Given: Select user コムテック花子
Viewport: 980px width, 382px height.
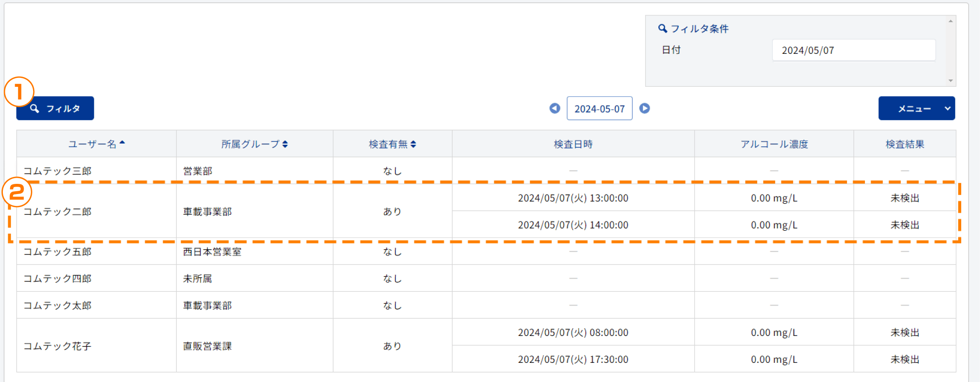Looking at the screenshot, I should tap(57, 346).
